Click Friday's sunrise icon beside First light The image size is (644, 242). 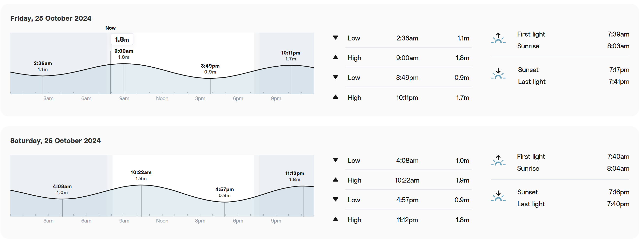point(498,38)
